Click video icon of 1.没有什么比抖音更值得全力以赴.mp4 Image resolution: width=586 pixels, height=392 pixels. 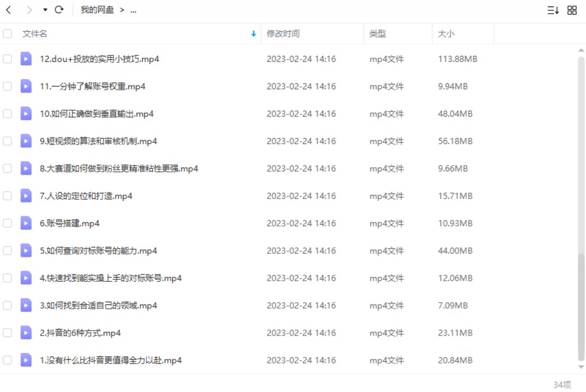(26, 360)
